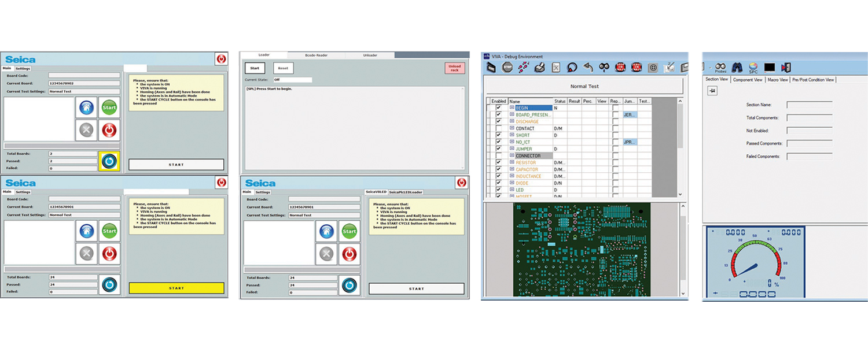
Task: Enable the CONNECTOR test checkbox
Action: pyautogui.click(x=498, y=155)
